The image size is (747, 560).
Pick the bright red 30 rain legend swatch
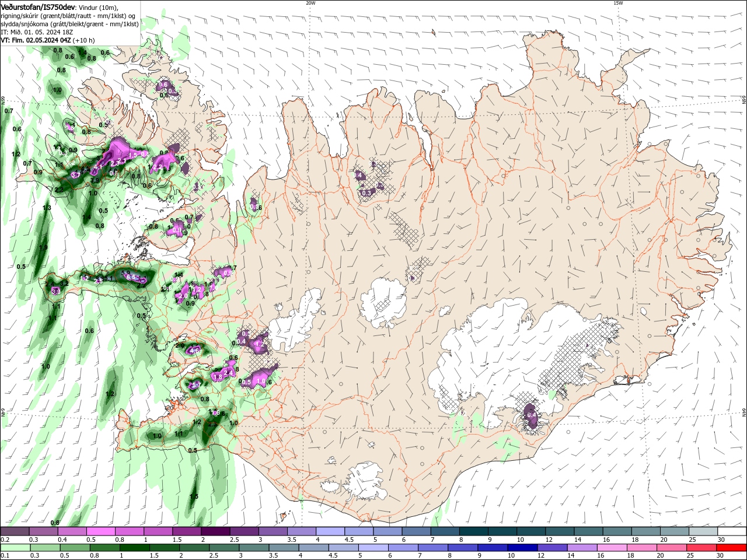tap(731, 548)
